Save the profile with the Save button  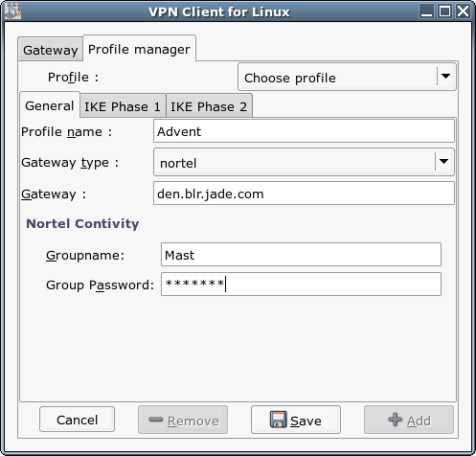click(296, 420)
